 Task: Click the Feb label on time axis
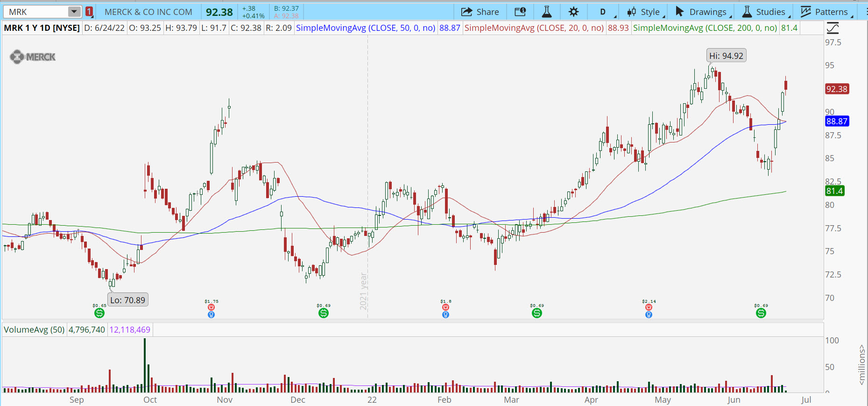(x=445, y=400)
